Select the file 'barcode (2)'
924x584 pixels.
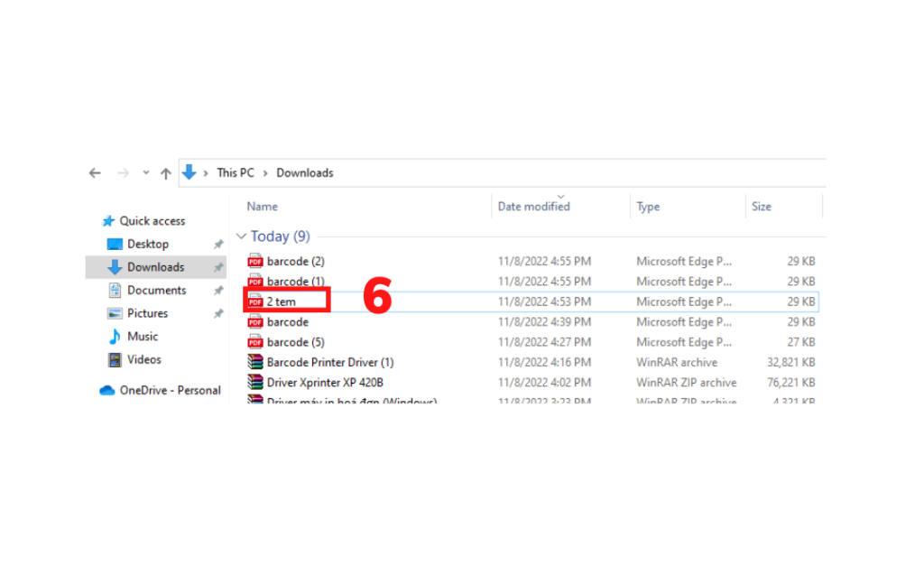[x=295, y=261]
